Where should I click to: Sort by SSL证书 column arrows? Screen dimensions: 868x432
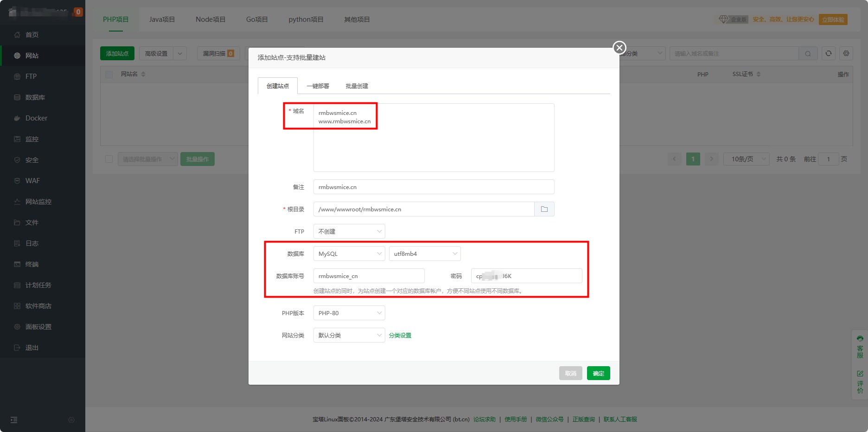(x=759, y=74)
